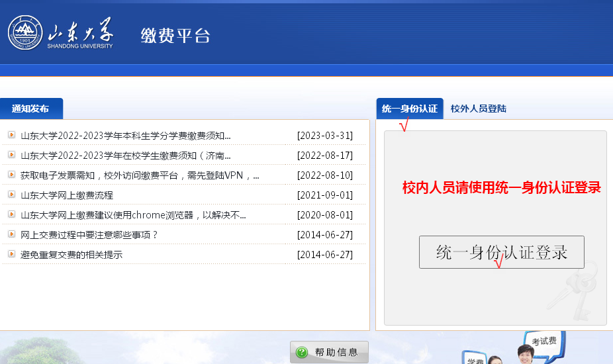Screen dimensions: 613x364
Task: Click arrow bullet icon beside 网上交费过程中要注意哪些事项
Action: pyautogui.click(x=12, y=234)
